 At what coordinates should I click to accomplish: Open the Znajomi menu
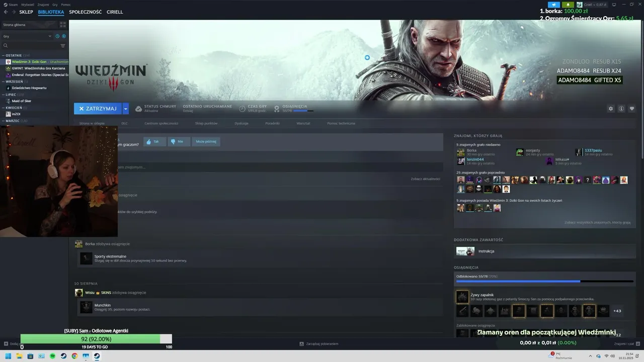(x=43, y=5)
